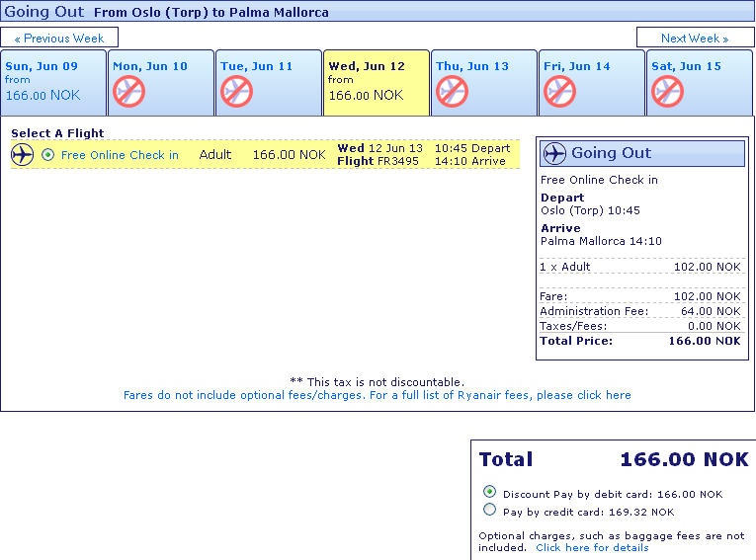Click the Taxes/Fees 0.00 NOK amount
Viewport: 756px width, 560px height.
click(x=714, y=326)
